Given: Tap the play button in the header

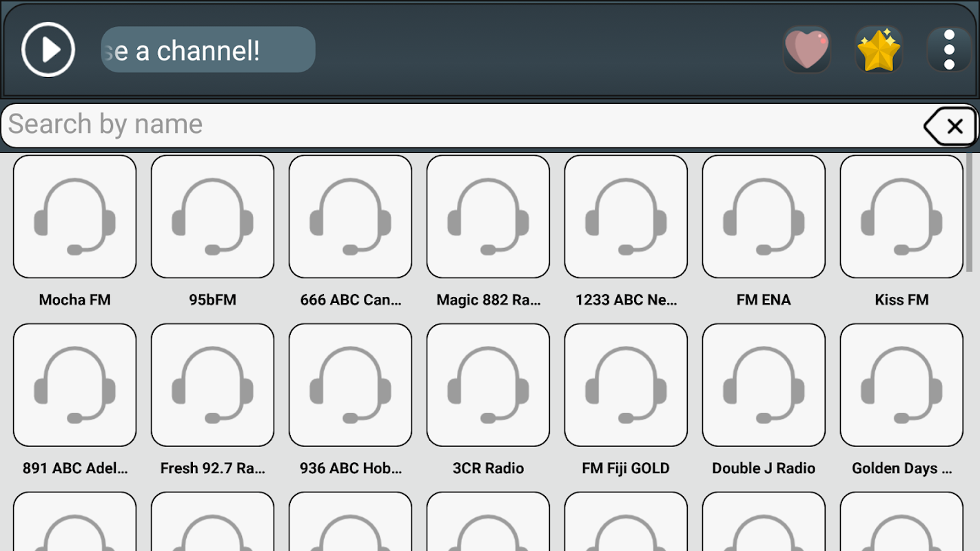Looking at the screenshot, I should [x=48, y=50].
